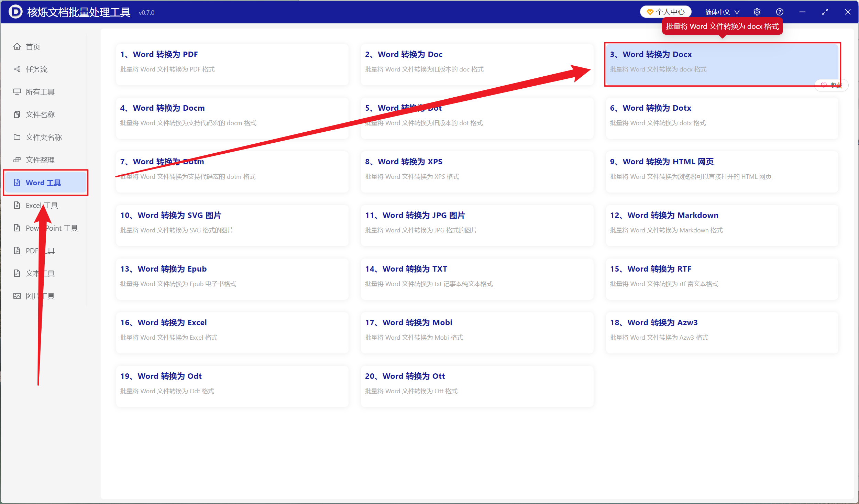859x504 pixels.
Task: Click the home icon in sidebar
Action: [17, 46]
